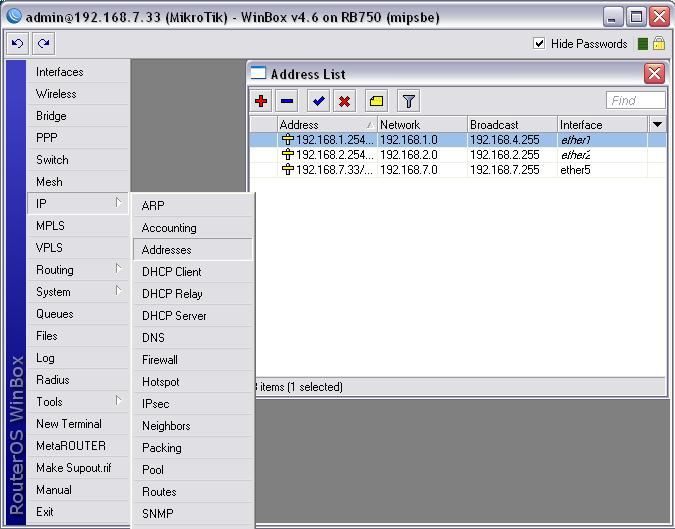
Task: Open Accounting from IP submenu
Action: coord(193,228)
